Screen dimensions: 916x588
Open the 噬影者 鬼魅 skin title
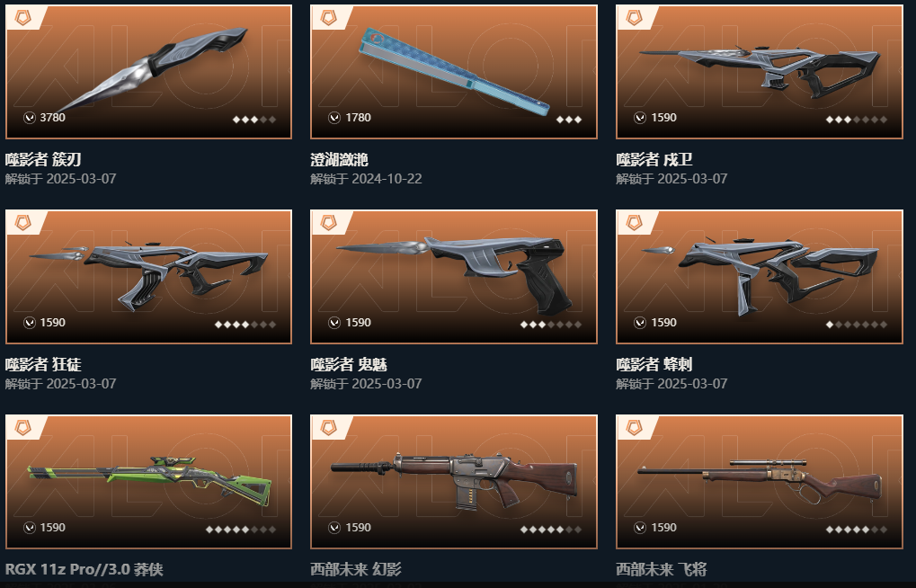coord(349,365)
